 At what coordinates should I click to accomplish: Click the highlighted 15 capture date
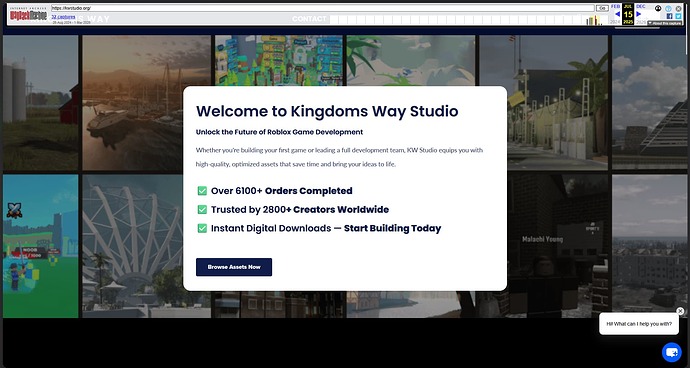(x=628, y=14)
